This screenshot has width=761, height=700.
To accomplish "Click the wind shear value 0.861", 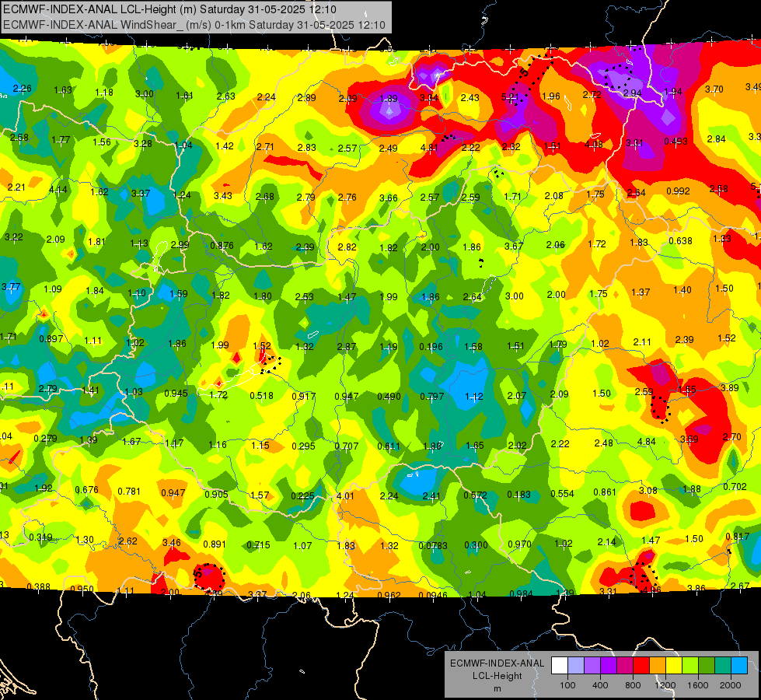I will click(605, 492).
